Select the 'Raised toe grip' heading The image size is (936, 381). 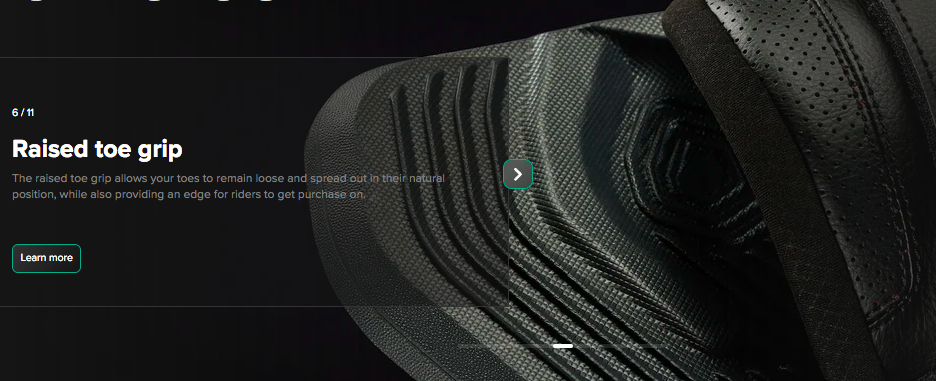97,149
